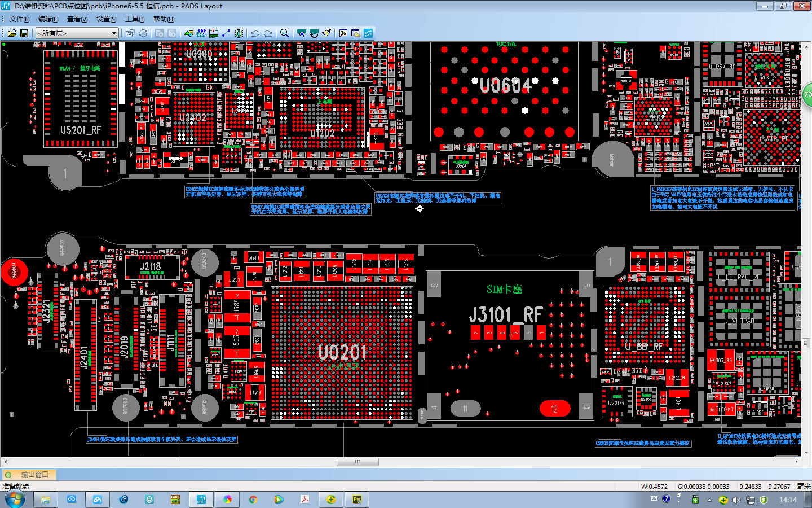Select the Zoom magnifier tool
The width and height of the screenshot is (812, 508).
(285, 33)
